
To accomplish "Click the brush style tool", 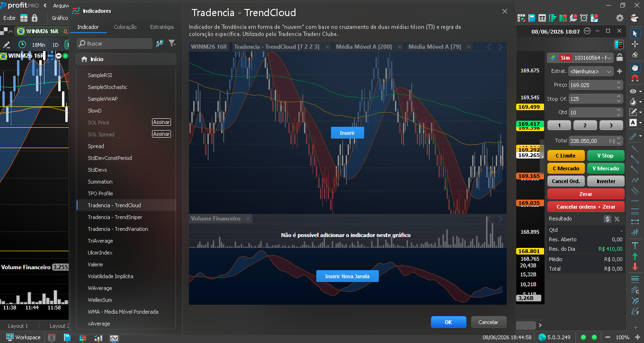I will (x=633, y=136).
